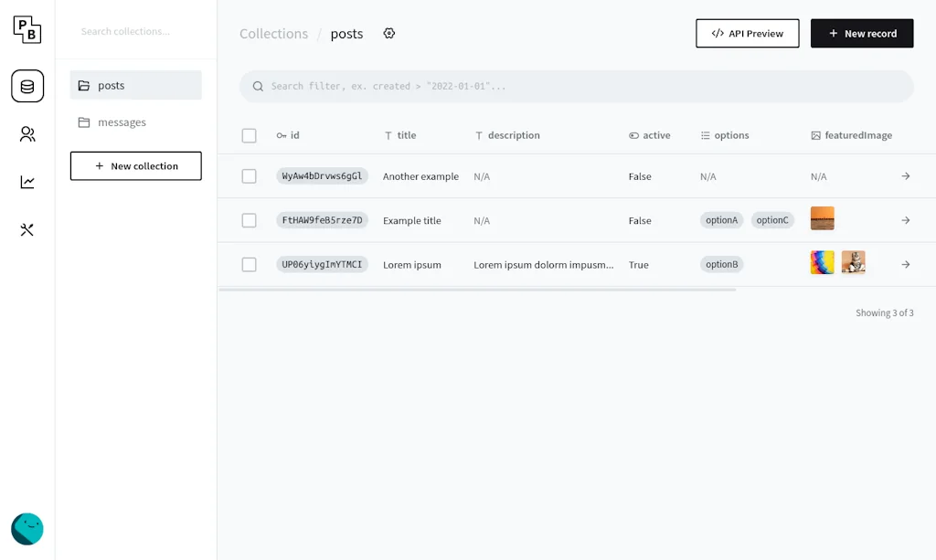Click the colorful rainbow image thumbnail
This screenshot has width=936, height=560.
[x=822, y=262]
